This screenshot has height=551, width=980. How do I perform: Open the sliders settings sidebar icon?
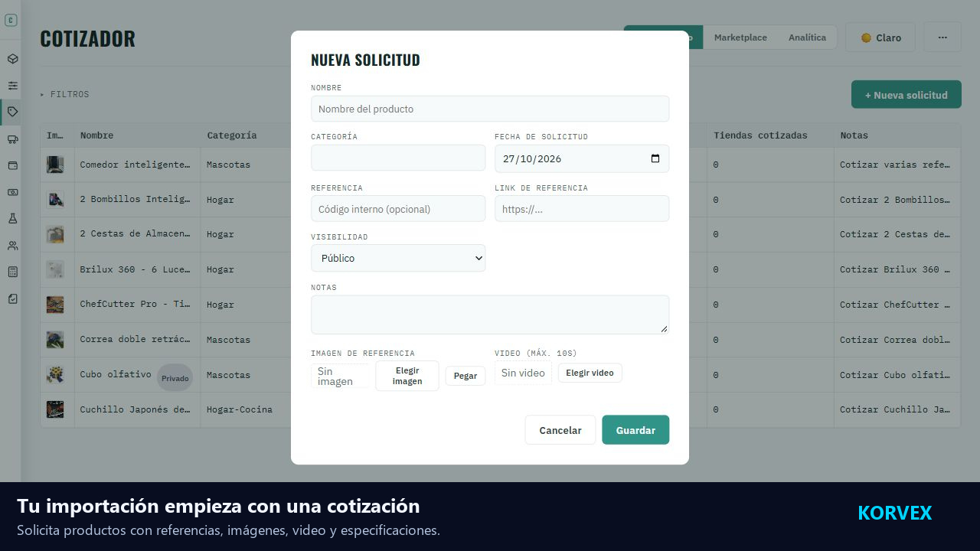pyautogui.click(x=12, y=86)
